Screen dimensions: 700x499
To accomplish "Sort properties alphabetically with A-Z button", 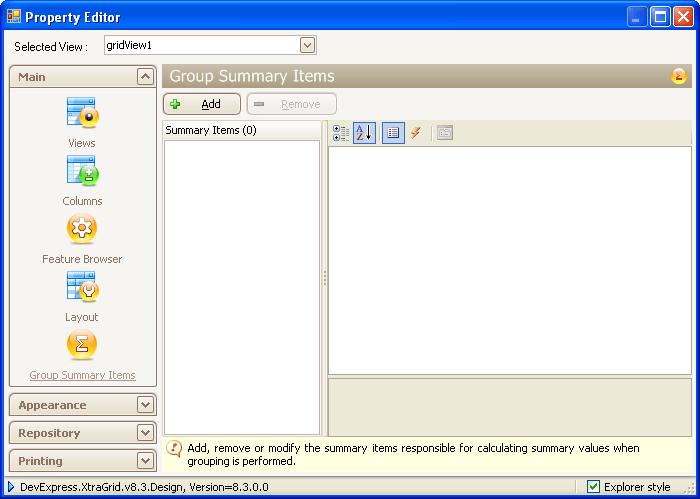I will (x=364, y=133).
